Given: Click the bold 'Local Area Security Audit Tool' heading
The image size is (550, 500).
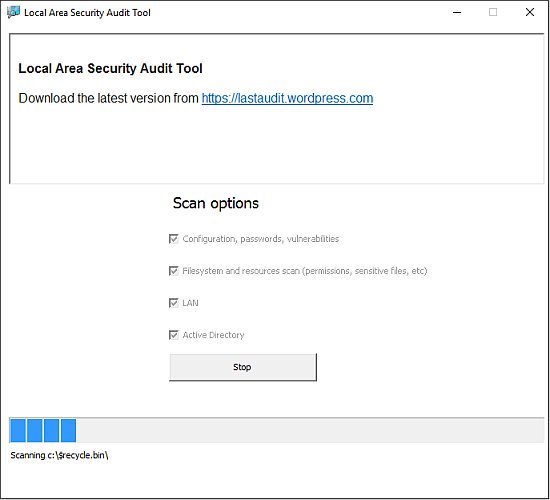Looking at the screenshot, I should [x=110, y=68].
